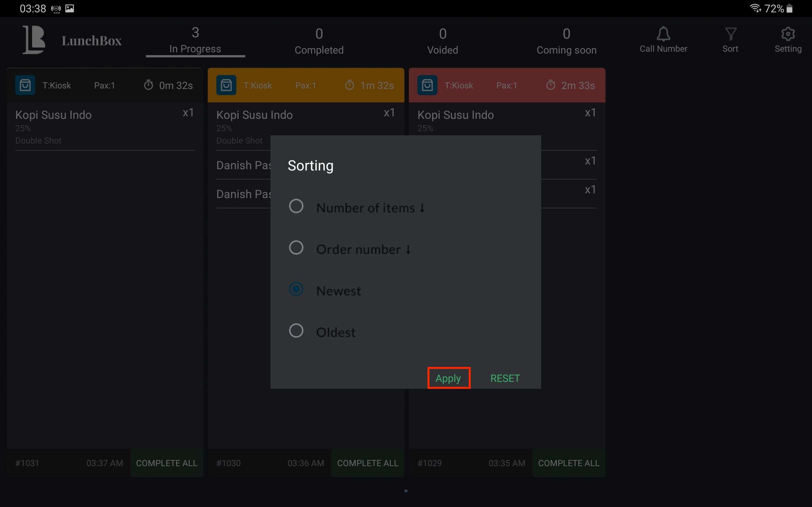The image size is (812, 507).
Task: Click the LunchBox logo icon
Action: [x=34, y=40]
